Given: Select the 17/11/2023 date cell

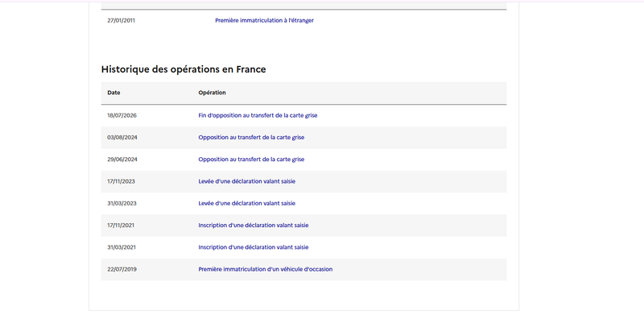Looking at the screenshot, I should [x=122, y=181].
